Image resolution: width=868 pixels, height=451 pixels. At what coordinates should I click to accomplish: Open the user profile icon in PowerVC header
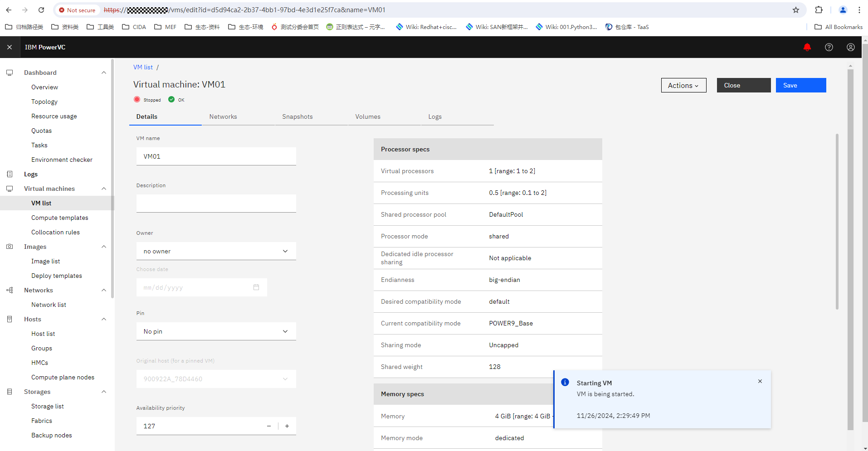tap(850, 47)
